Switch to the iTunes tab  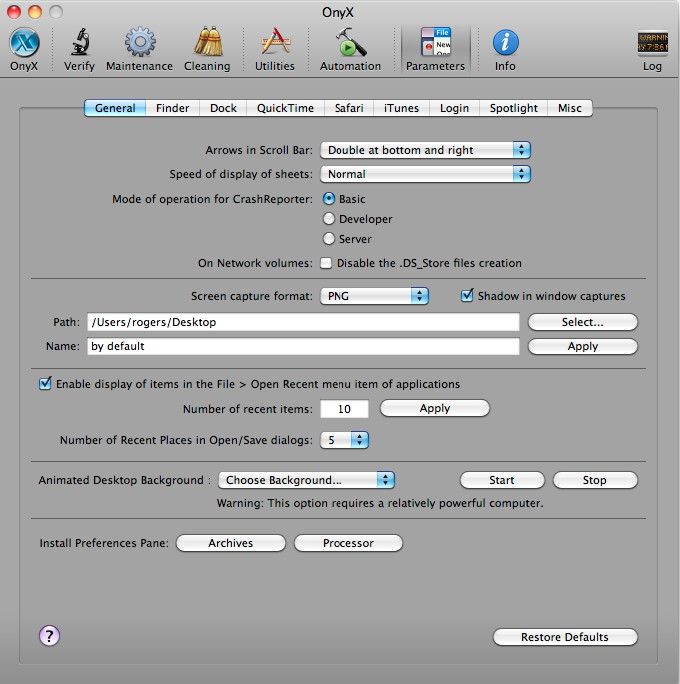tap(401, 108)
